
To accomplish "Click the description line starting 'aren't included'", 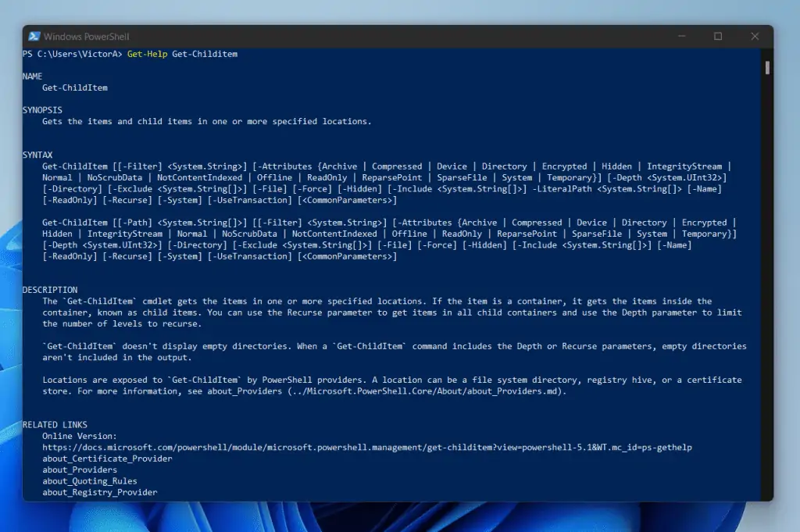I will pos(117,358).
